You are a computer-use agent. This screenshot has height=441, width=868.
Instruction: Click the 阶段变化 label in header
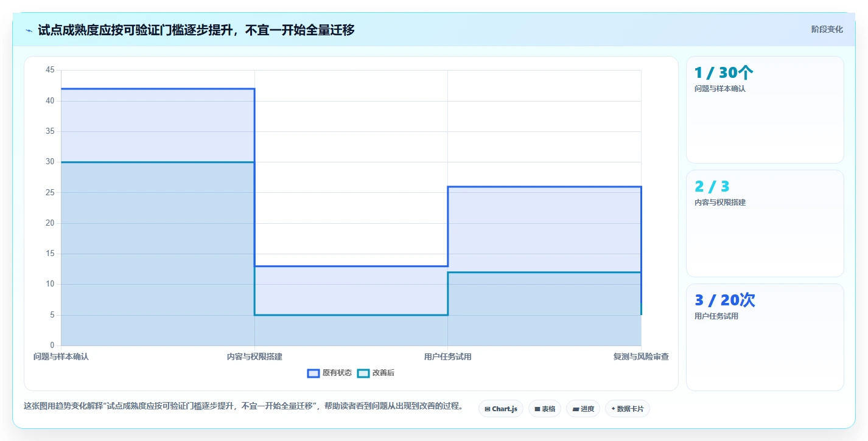coord(827,29)
